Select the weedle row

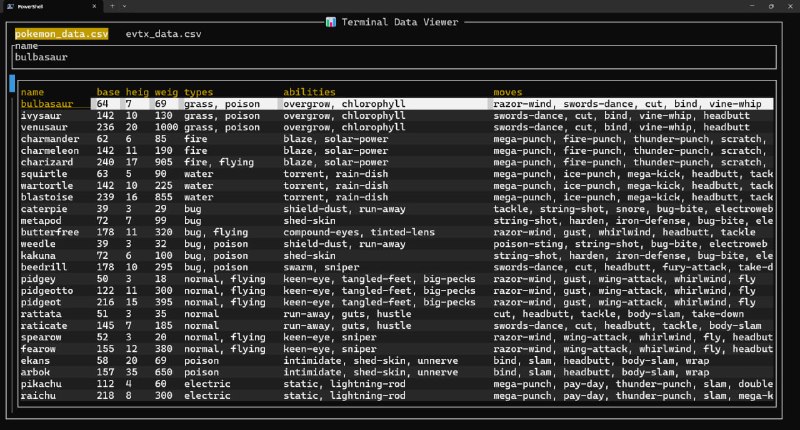click(397, 244)
